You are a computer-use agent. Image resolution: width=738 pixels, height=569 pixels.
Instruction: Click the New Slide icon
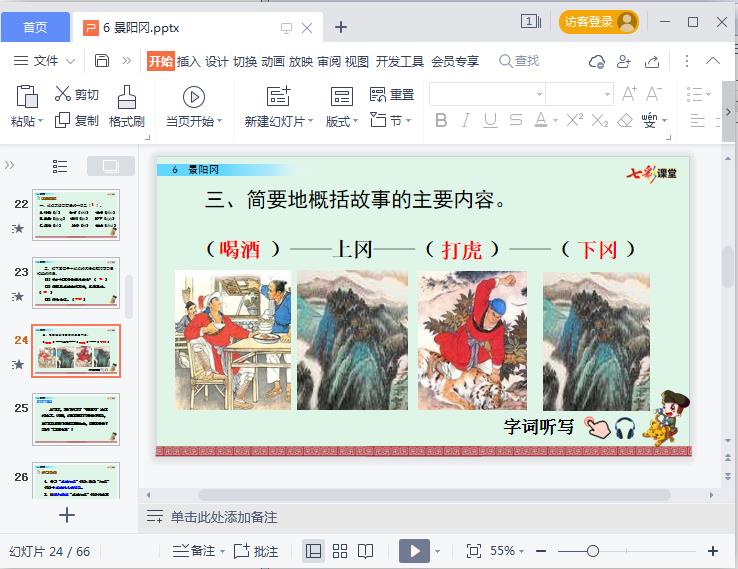278,96
